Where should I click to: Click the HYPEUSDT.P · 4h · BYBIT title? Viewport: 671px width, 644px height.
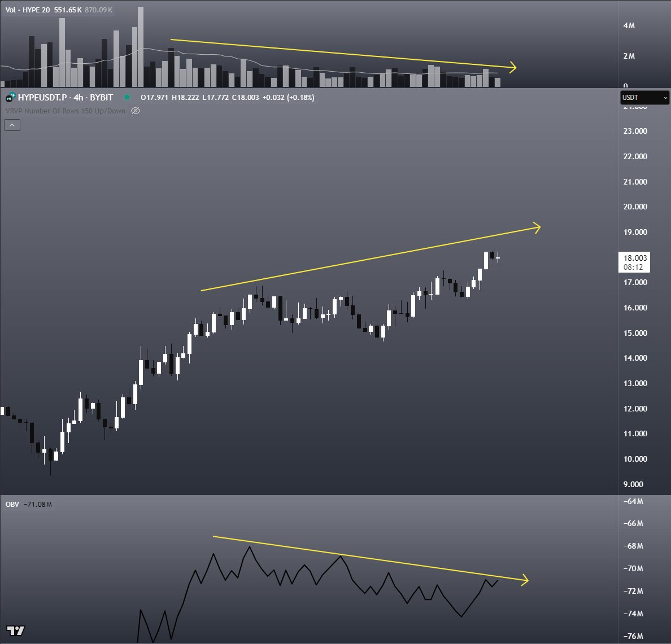(x=65, y=98)
